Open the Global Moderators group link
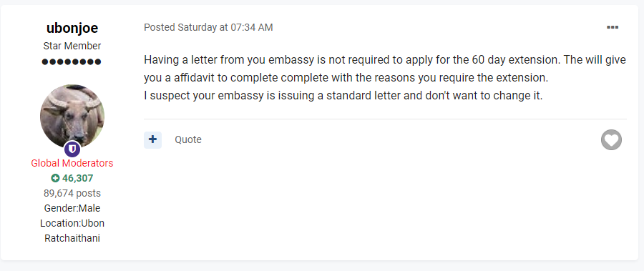The image size is (644, 271). [x=72, y=163]
